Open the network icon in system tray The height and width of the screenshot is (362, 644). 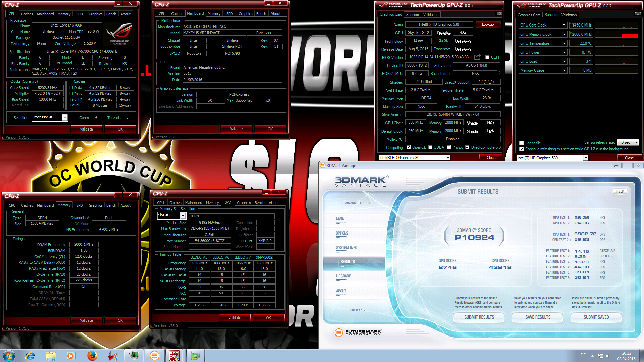601,356
